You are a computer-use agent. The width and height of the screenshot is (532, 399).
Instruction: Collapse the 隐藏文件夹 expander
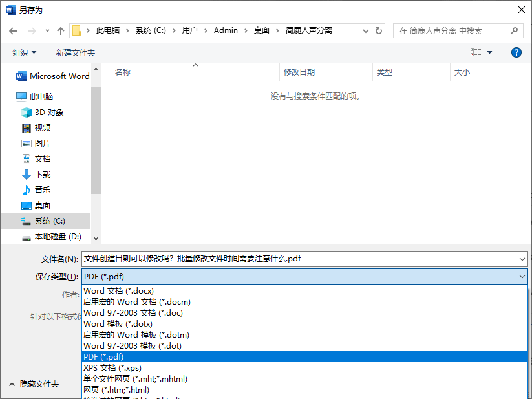40,383
